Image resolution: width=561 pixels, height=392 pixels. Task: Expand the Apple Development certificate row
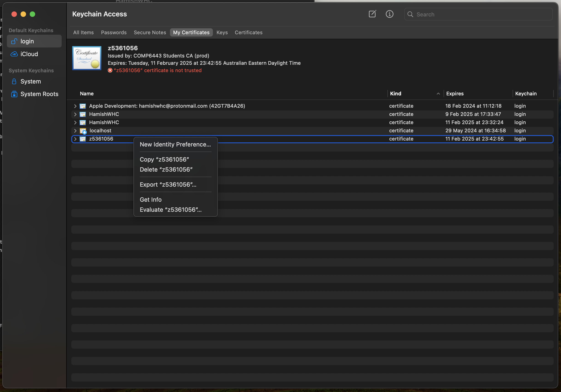pos(75,106)
